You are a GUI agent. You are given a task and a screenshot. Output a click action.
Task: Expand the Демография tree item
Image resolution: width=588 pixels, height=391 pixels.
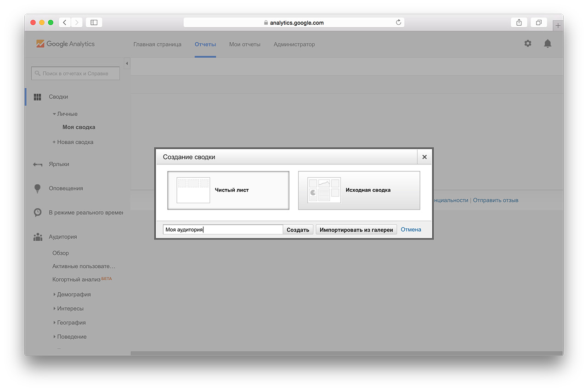click(x=54, y=295)
